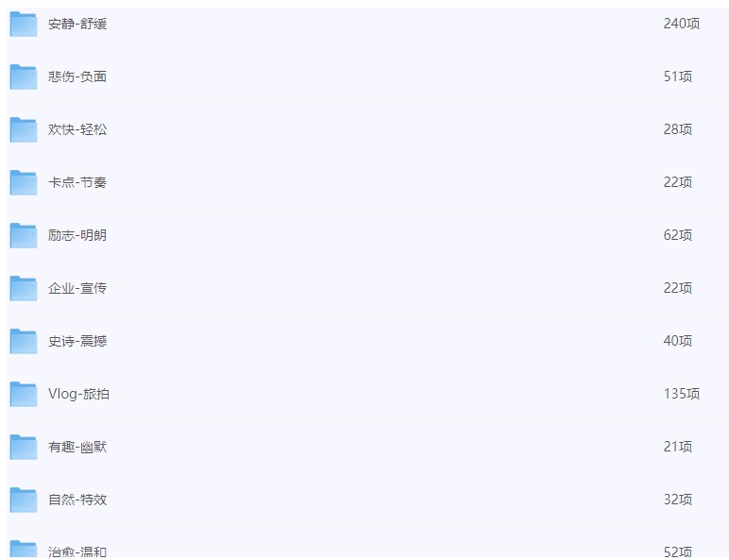Select the 135项 item count

[682, 394]
